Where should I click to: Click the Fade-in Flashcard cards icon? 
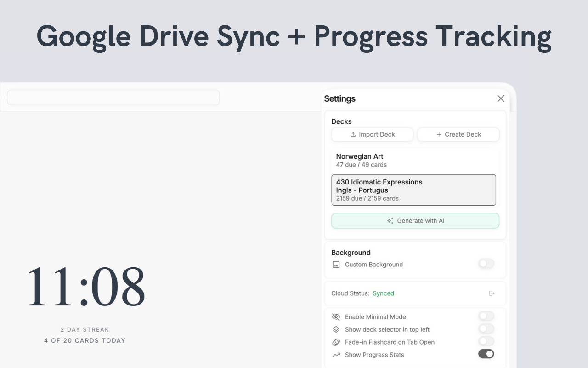tap(336, 342)
